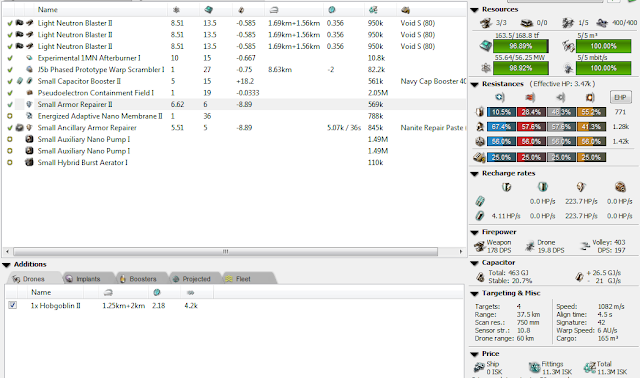Toggle state of Energized Adaptive Nano Membrane II
This screenshot has width=640, height=378.
[x=10, y=116]
